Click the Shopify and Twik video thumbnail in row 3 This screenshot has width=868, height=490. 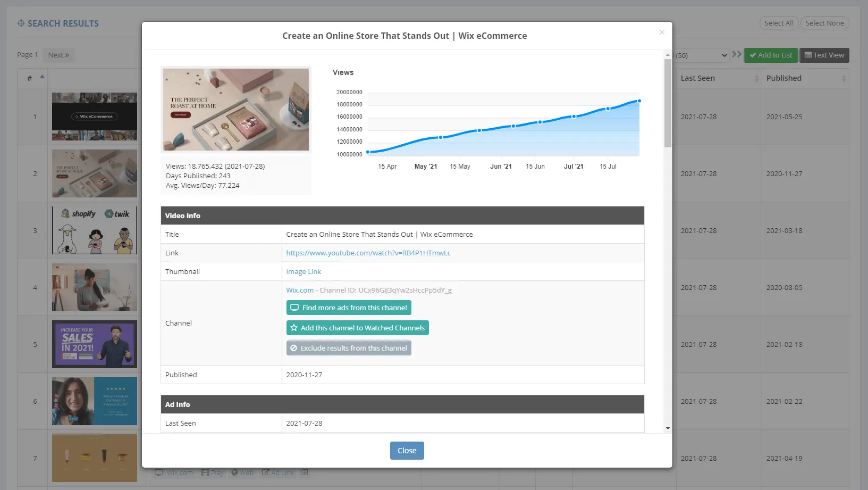pos(94,230)
